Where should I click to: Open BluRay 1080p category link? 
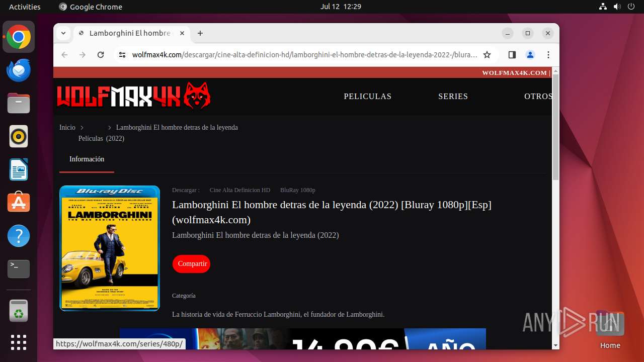point(298,190)
